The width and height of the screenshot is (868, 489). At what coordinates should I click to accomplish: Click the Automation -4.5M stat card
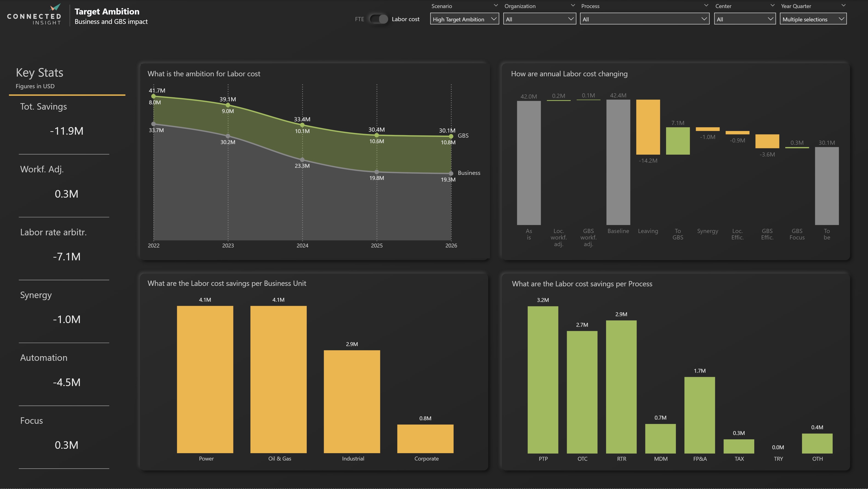66,382
